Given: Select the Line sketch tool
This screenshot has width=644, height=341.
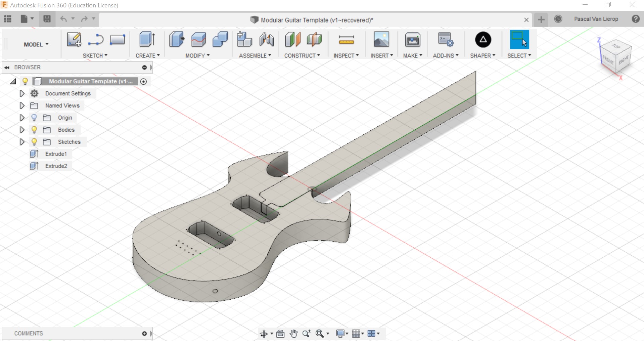Looking at the screenshot, I should tap(96, 40).
